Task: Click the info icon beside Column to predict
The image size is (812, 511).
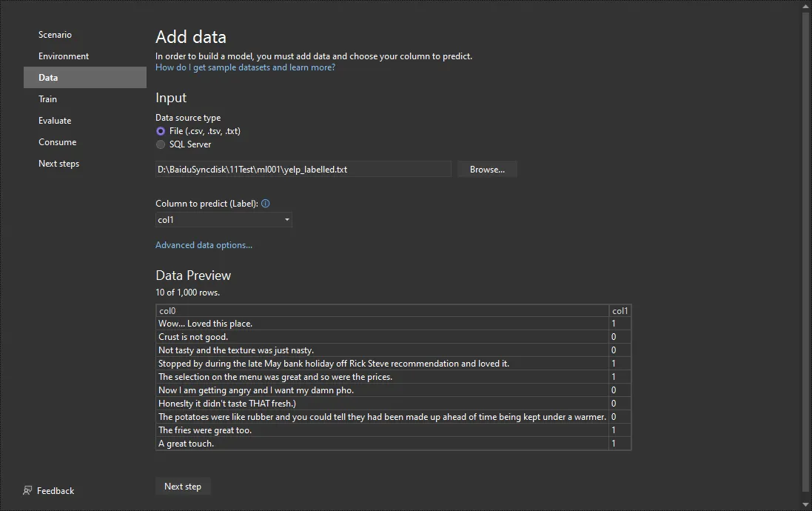Action: click(266, 204)
